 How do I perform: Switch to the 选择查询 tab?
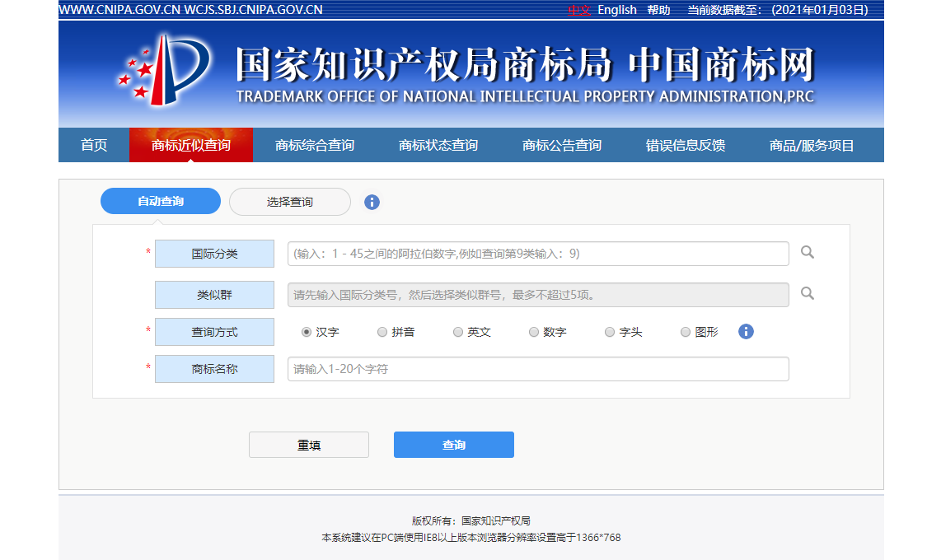click(x=289, y=202)
